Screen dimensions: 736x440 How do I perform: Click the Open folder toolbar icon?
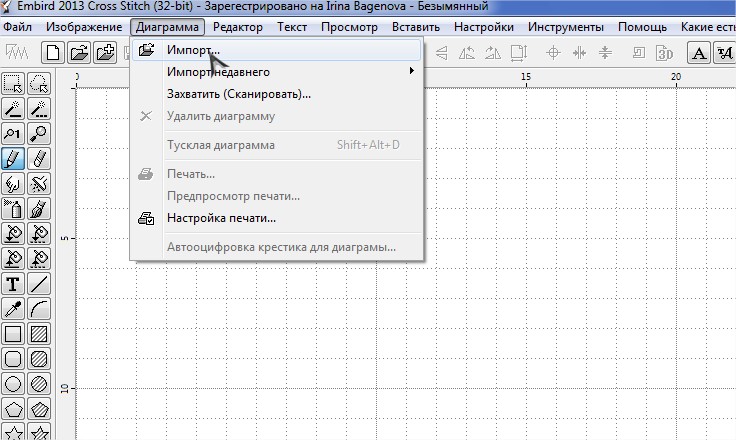78,52
